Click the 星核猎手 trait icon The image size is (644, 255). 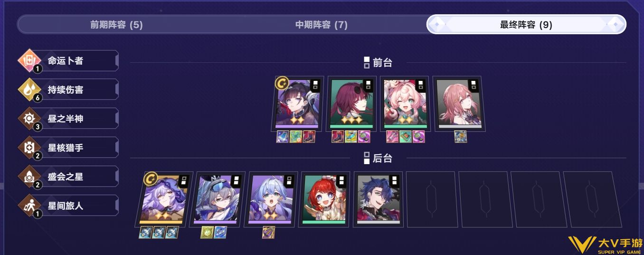[30, 148]
